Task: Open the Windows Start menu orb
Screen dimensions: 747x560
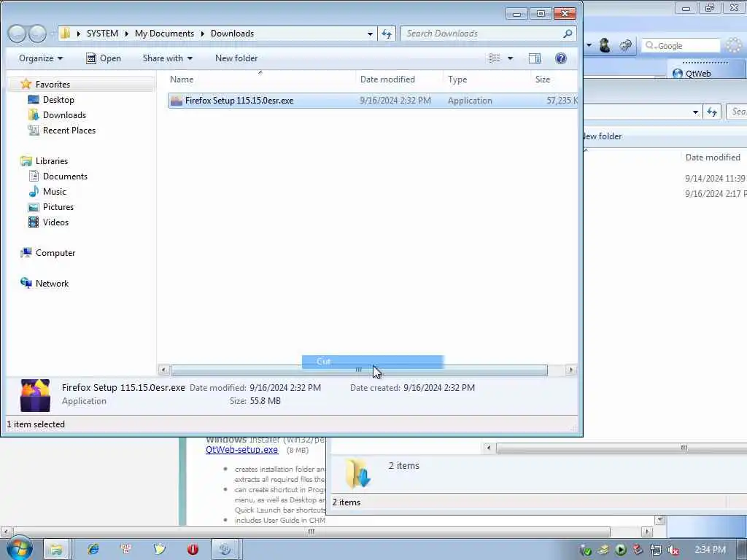Action: (x=19, y=548)
